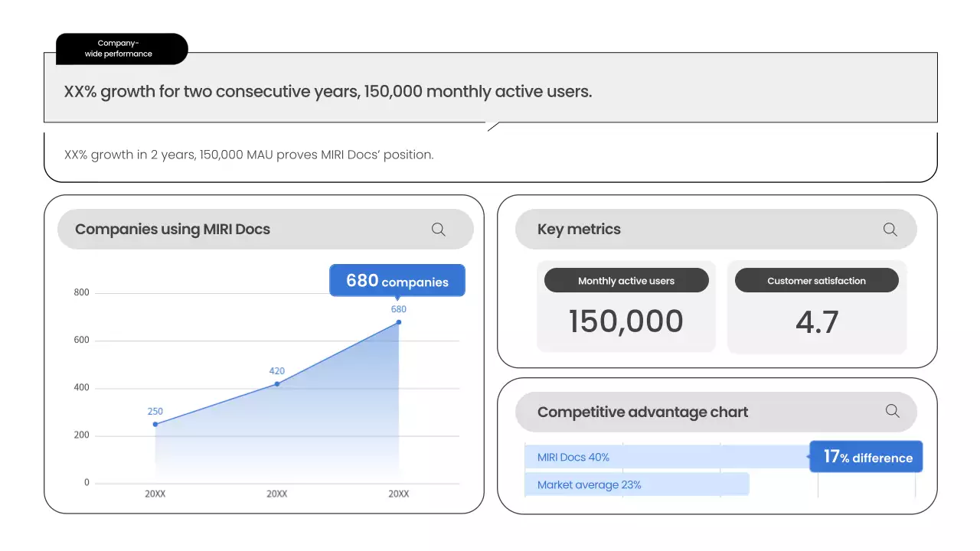This screenshot has width=980, height=551.
Task: Click the 4.7 satisfaction score
Action: 816,322
